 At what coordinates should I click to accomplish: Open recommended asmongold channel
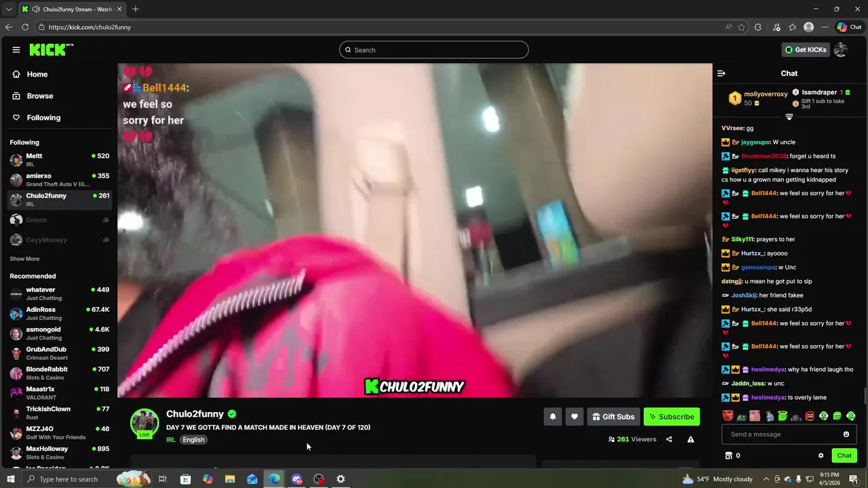(60, 333)
